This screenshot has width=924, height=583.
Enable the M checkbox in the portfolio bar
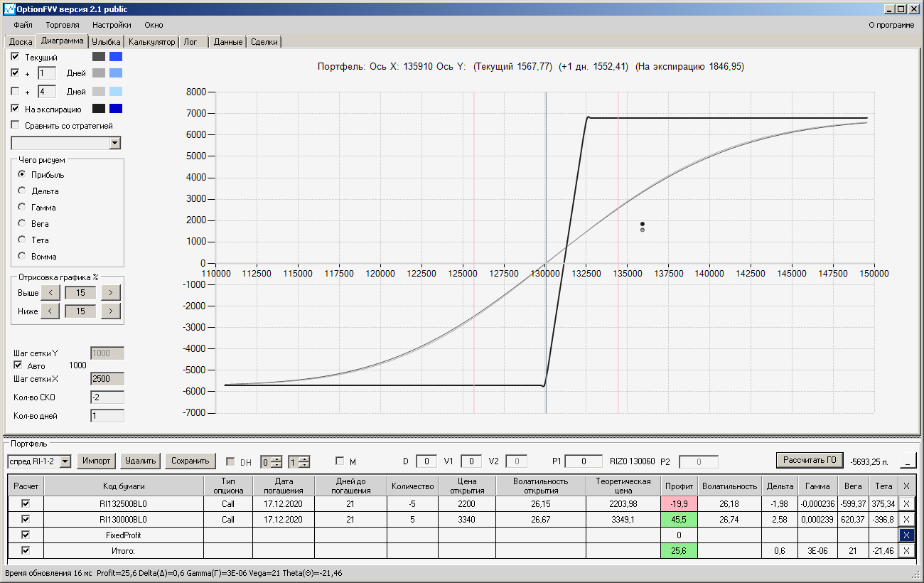click(340, 461)
